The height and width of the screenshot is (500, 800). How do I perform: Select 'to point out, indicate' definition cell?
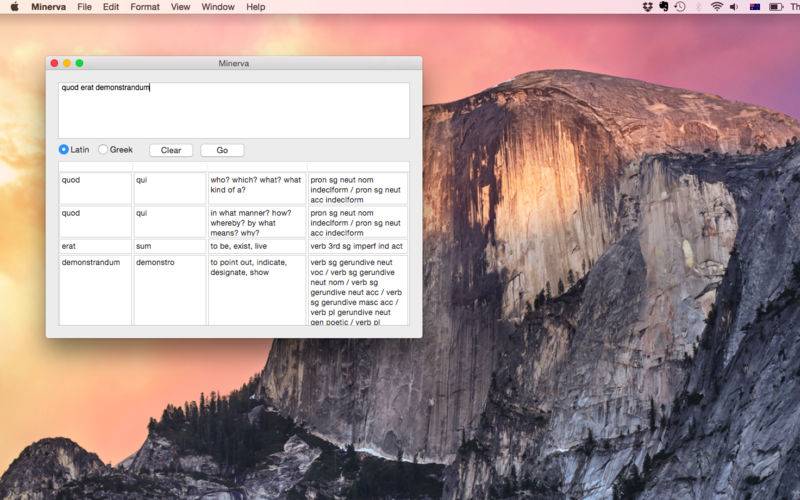(257, 290)
